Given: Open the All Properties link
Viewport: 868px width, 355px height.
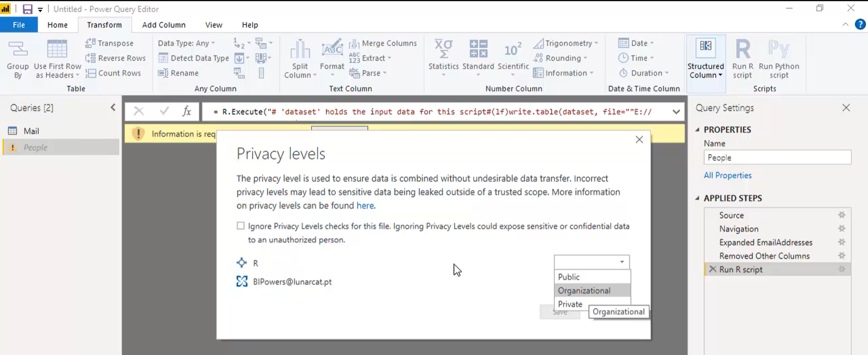Looking at the screenshot, I should coord(727,176).
